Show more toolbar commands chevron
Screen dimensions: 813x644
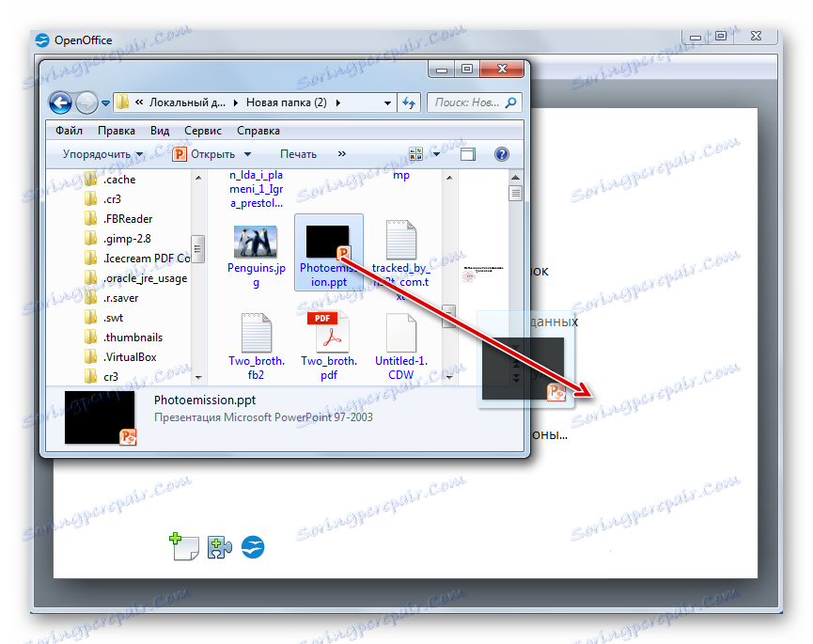(x=342, y=153)
